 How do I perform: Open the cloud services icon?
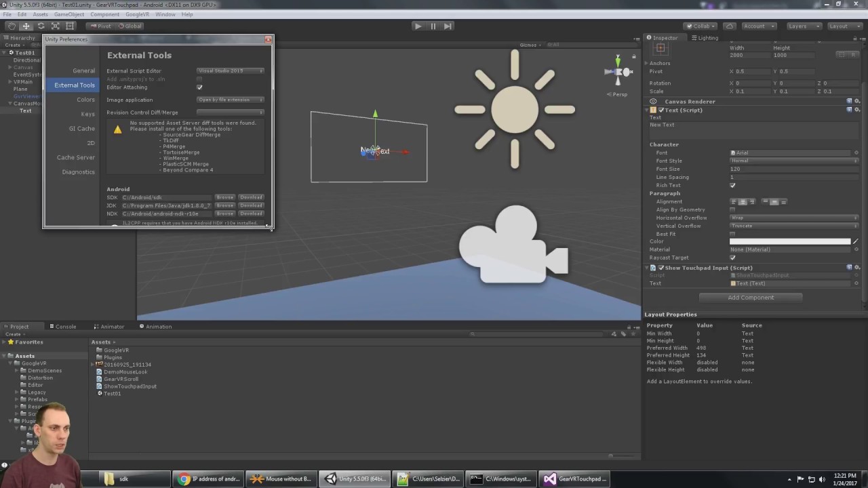click(x=729, y=26)
